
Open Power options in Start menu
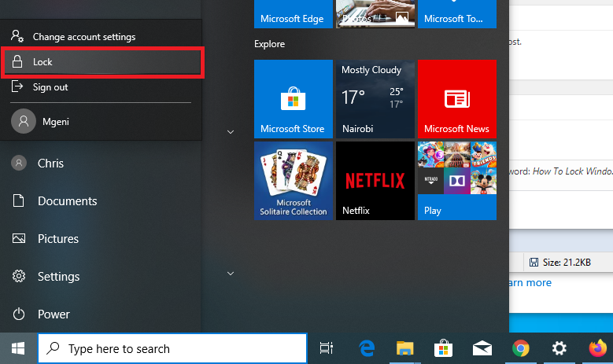[x=101, y=314]
